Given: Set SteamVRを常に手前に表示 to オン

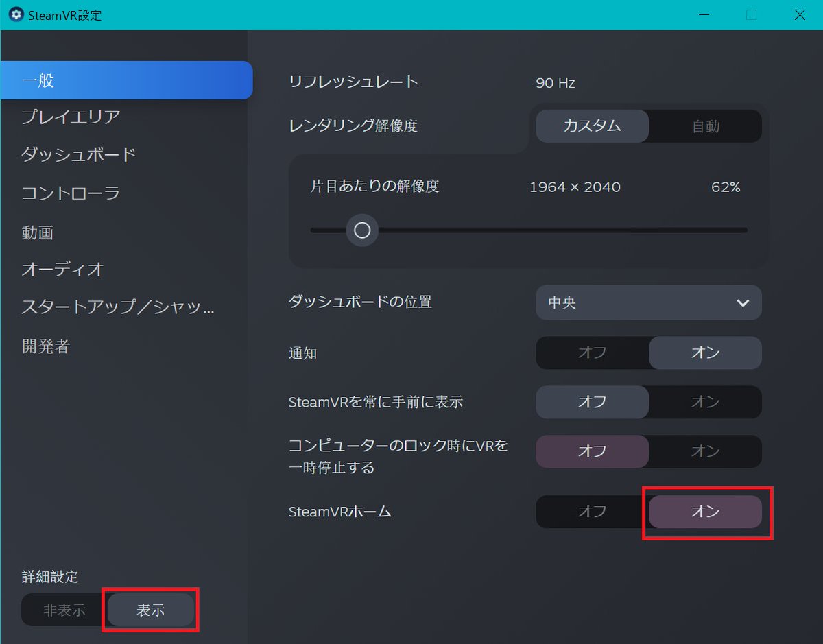Looking at the screenshot, I should (x=705, y=402).
